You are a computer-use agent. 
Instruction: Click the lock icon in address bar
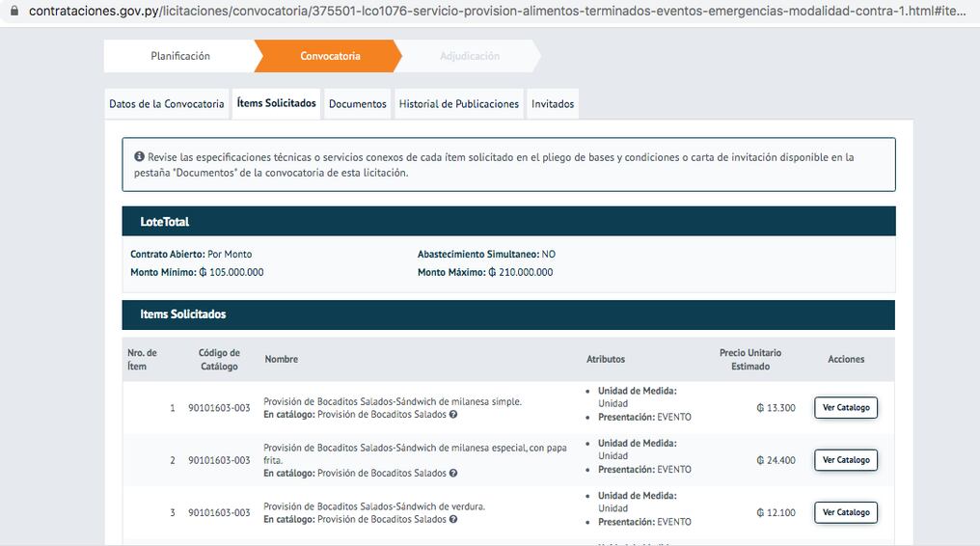pyautogui.click(x=14, y=11)
